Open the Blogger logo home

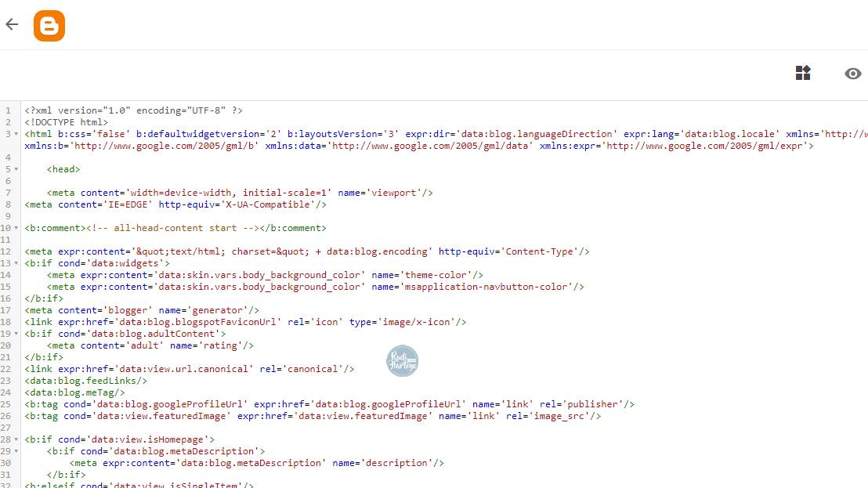click(x=49, y=25)
